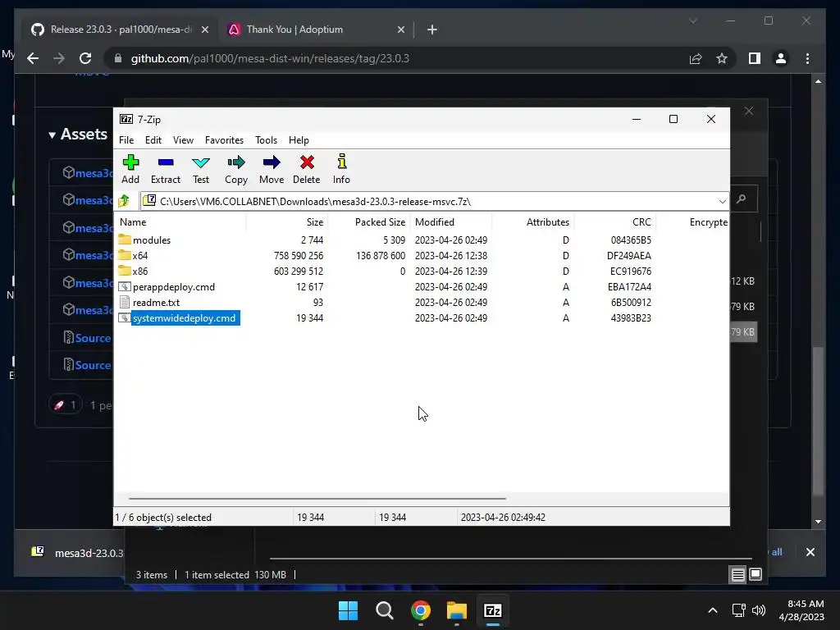Open the Help menu
The height and width of the screenshot is (630, 840).
[x=299, y=140]
